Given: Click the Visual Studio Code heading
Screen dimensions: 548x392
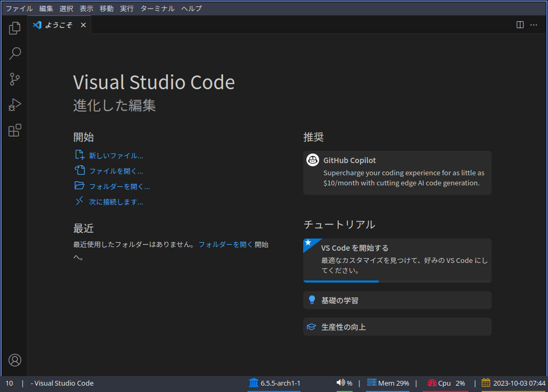Looking at the screenshot, I should (x=154, y=82).
